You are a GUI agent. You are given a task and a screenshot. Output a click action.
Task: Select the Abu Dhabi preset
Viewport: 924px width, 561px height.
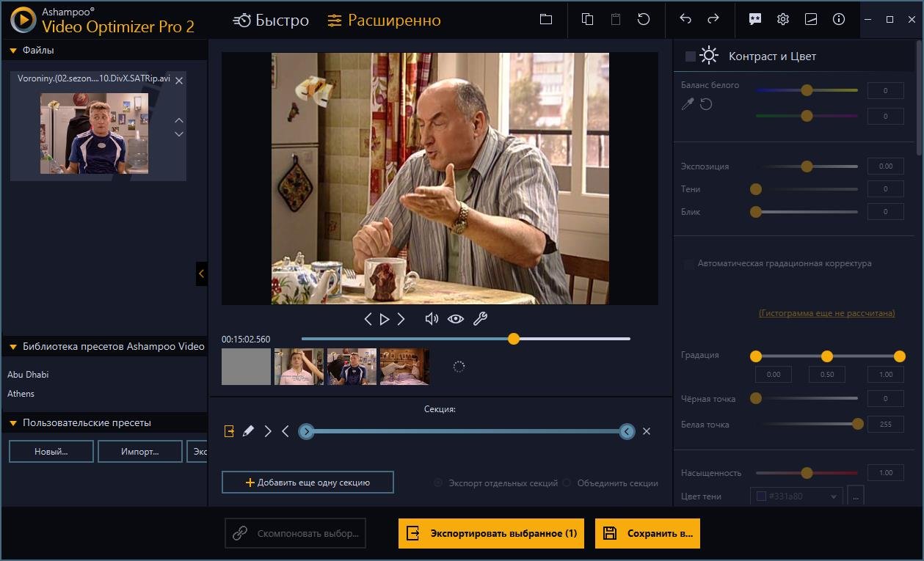(28, 375)
